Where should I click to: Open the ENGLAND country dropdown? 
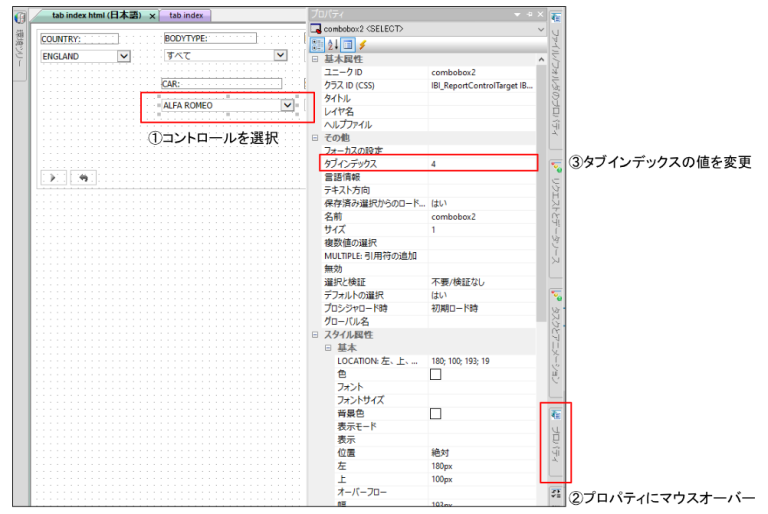click(123, 57)
